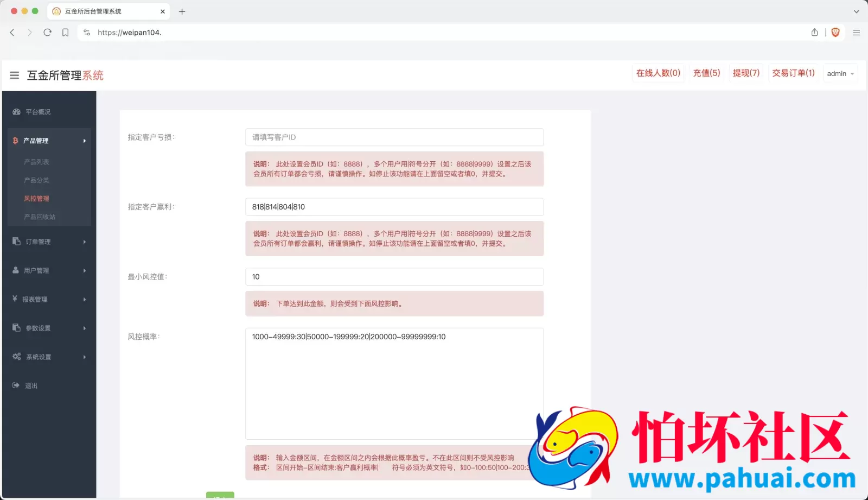Click the 用户管理 person icon
Image resolution: width=868 pixels, height=500 pixels.
coord(16,270)
